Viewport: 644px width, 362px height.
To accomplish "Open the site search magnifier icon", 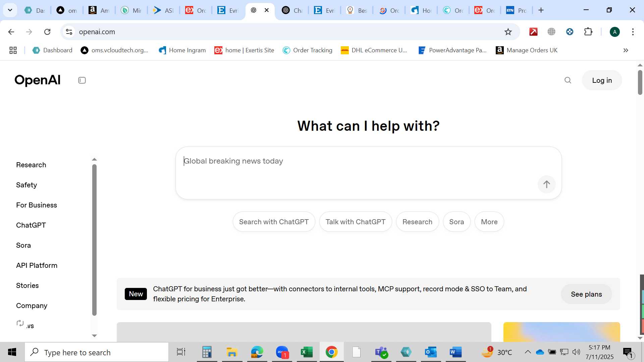I will point(568,80).
